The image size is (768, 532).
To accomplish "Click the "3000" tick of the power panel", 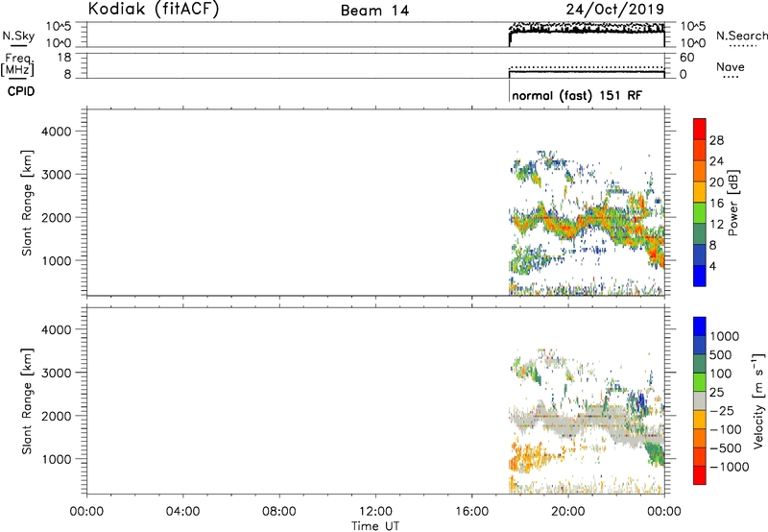I will pos(57,175).
